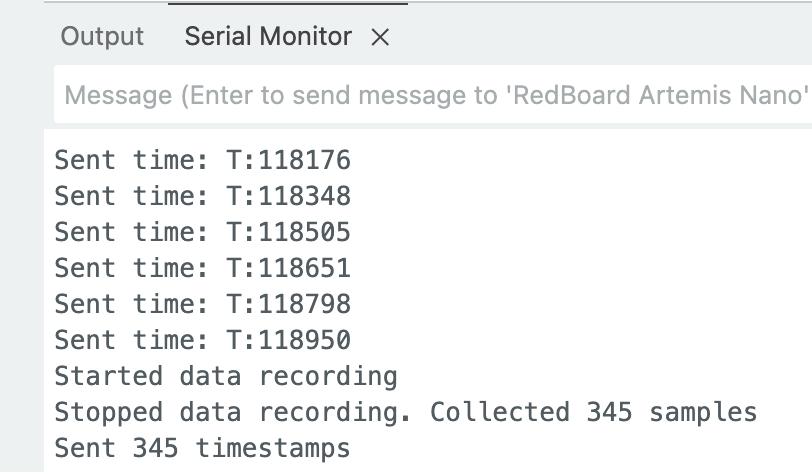Switch to the Output tab
This screenshot has width=812, height=472.
coord(102,37)
